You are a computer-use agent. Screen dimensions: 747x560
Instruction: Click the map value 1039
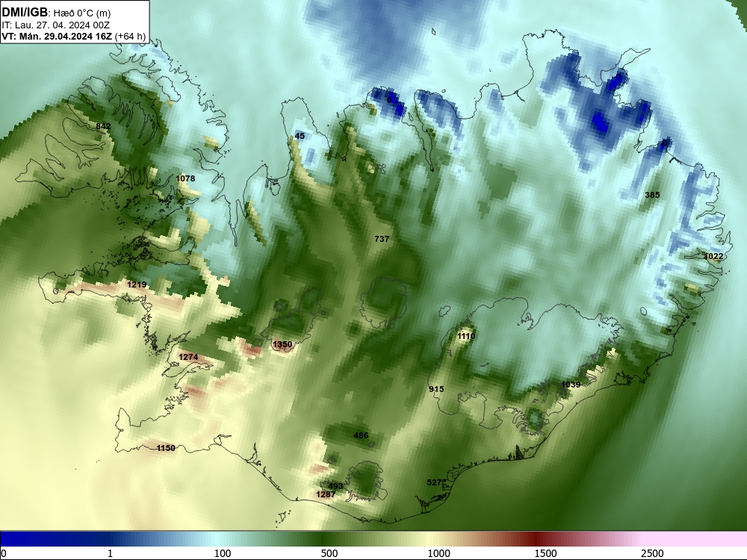[x=571, y=385]
